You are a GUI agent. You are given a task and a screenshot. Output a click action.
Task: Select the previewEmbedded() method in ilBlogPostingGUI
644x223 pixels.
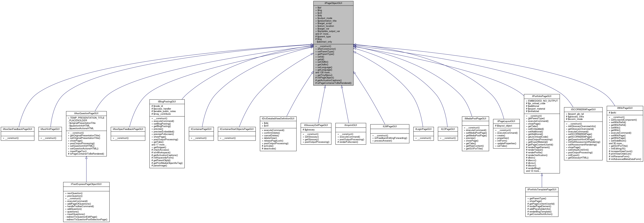point(163,132)
